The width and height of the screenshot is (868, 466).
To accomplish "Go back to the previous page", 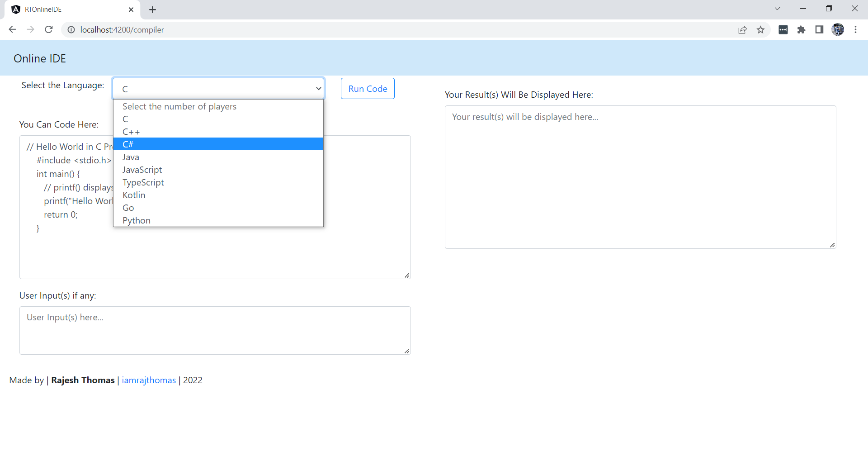I will pyautogui.click(x=12, y=29).
